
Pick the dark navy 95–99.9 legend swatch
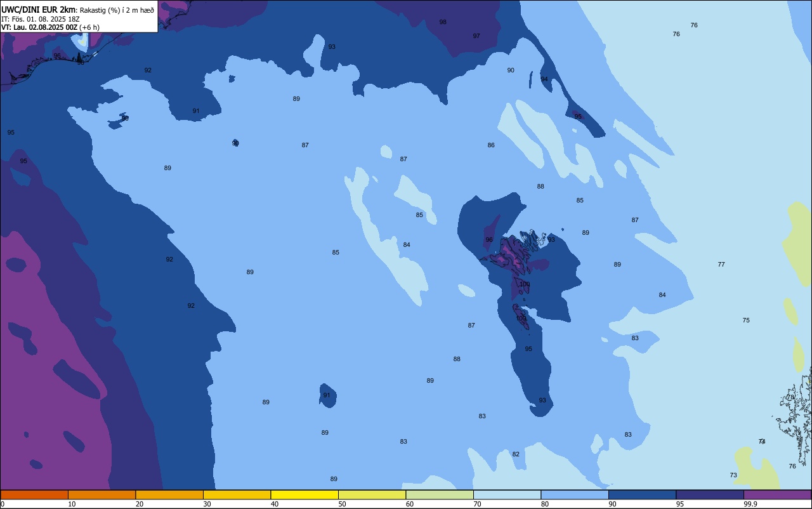(710, 494)
